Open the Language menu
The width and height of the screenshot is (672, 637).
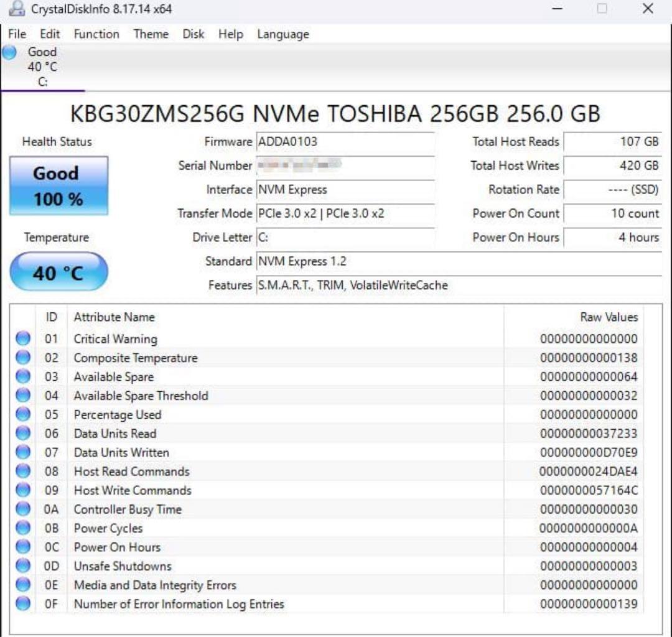point(282,34)
